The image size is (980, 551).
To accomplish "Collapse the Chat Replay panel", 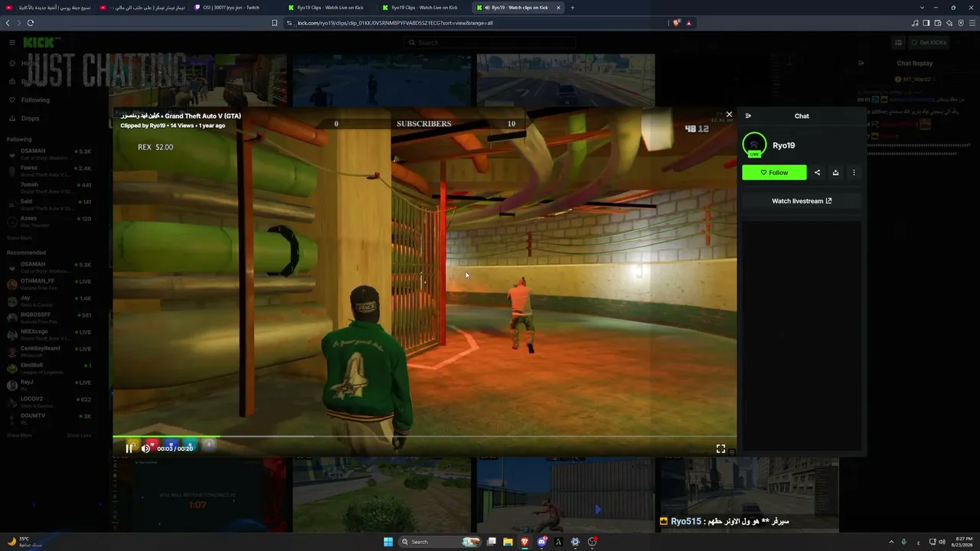I will pyautogui.click(x=861, y=63).
